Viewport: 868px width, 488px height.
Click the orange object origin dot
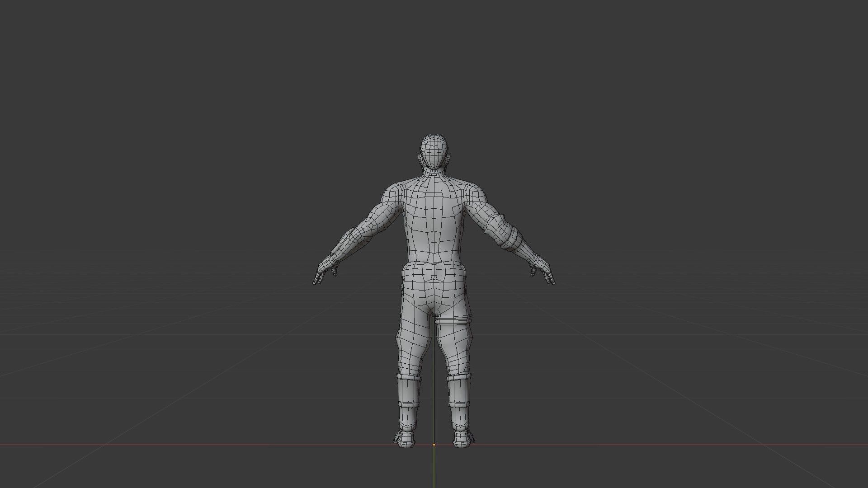coord(434,445)
